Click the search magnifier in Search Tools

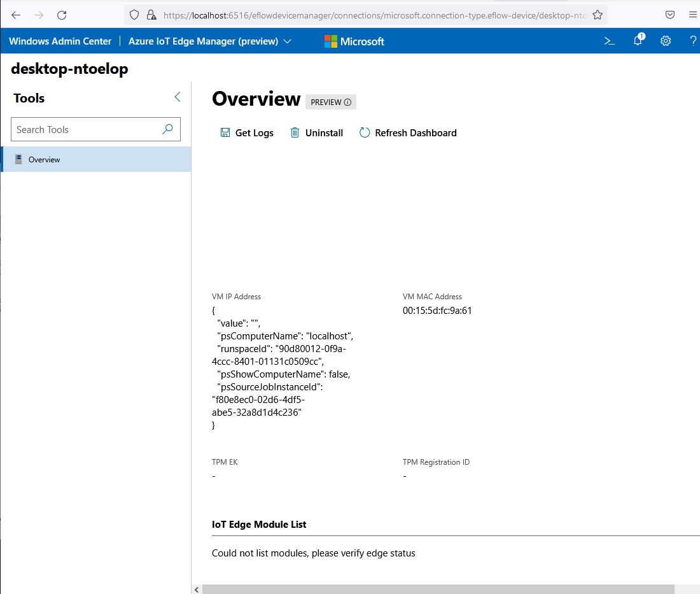coord(167,129)
